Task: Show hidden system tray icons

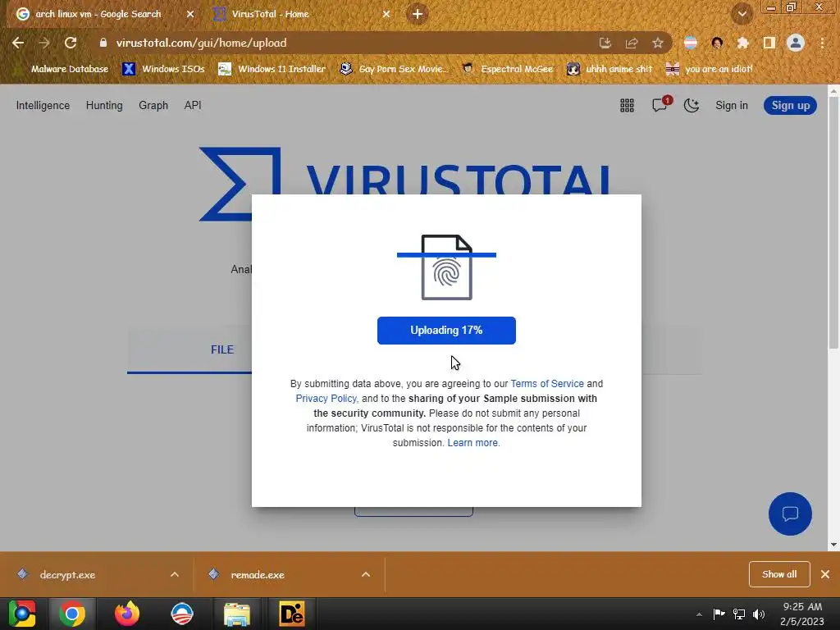Action: click(x=699, y=614)
